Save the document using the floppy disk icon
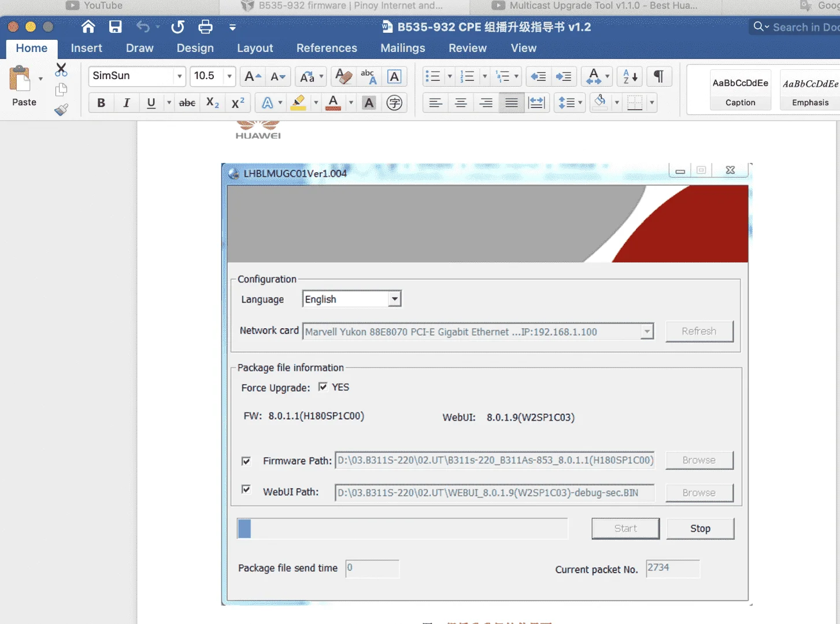The height and width of the screenshot is (624, 840). pyautogui.click(x=116, y=27)
